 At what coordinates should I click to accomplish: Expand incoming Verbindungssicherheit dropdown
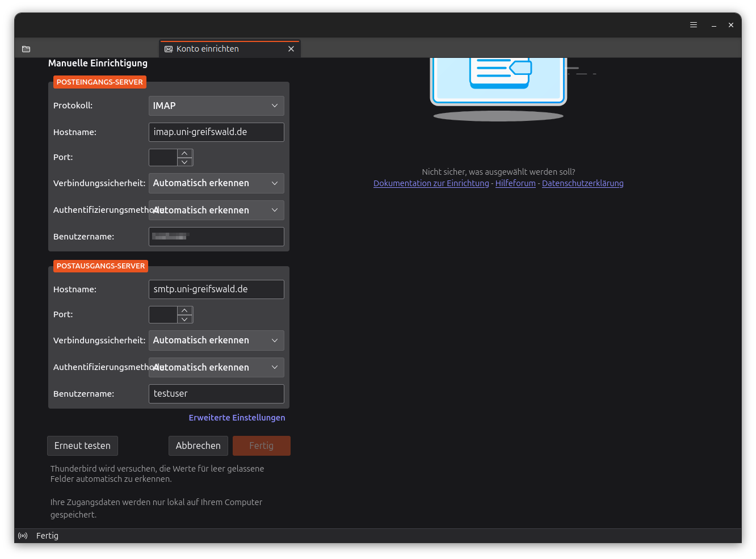click(216, 183)
